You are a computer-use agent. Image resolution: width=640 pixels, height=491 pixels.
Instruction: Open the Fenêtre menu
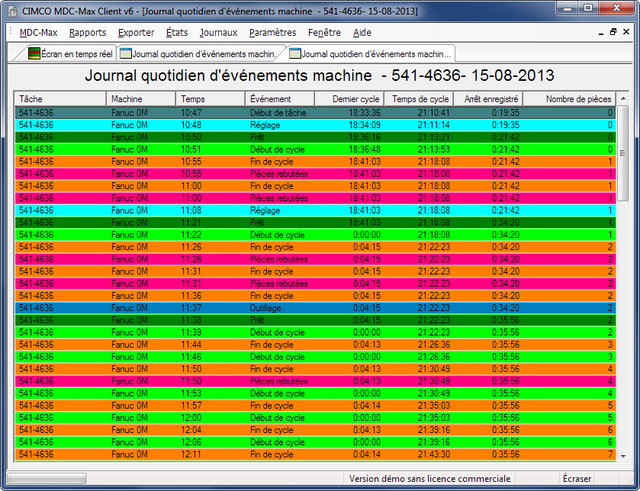(x=324, y=33)
